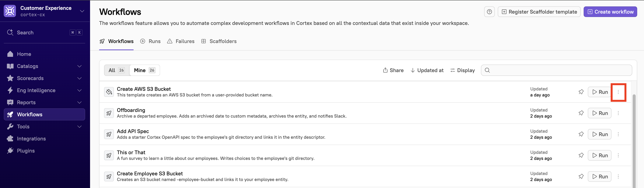This screenshot has width=644, height=188.
Task: Switch to the Scaffolders tab
Action: tap(219, 41)
